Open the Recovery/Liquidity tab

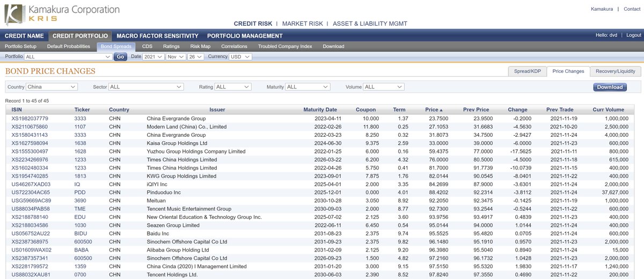pyautogui.click(x=615, y=71)
